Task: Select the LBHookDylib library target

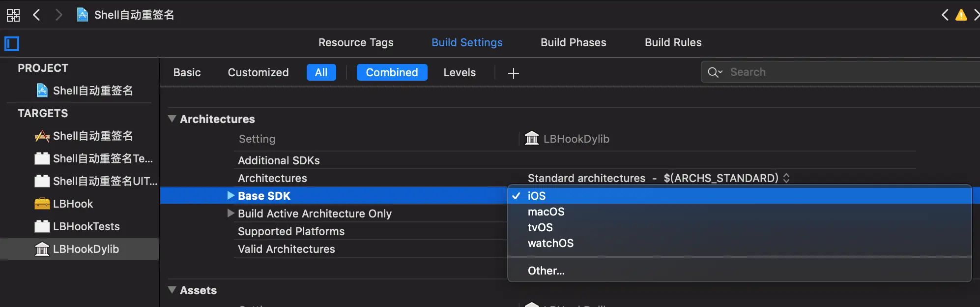Action: click(x=86, y=249)
